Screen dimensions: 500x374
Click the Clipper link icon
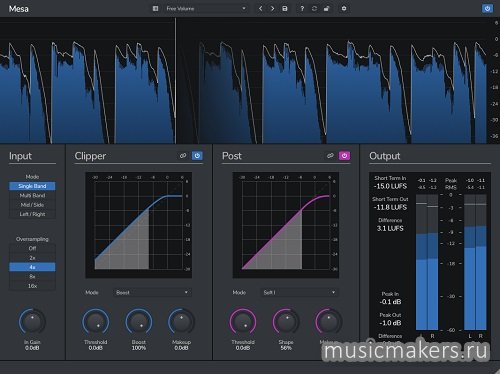183,156
